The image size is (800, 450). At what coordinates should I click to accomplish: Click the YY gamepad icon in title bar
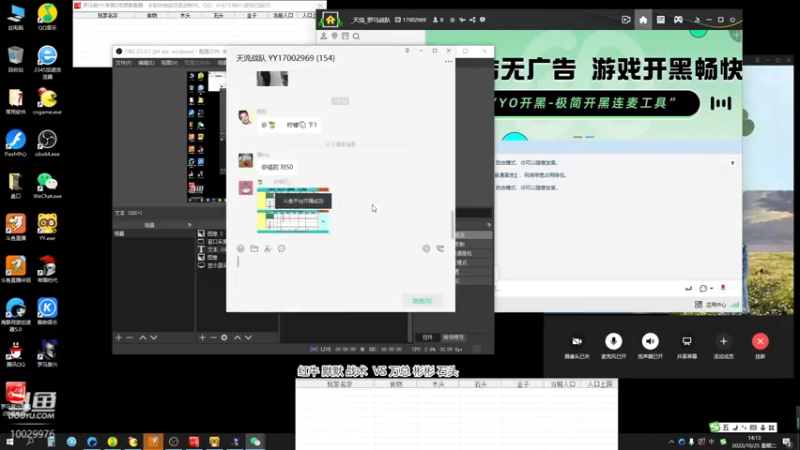tap(678, 20)
